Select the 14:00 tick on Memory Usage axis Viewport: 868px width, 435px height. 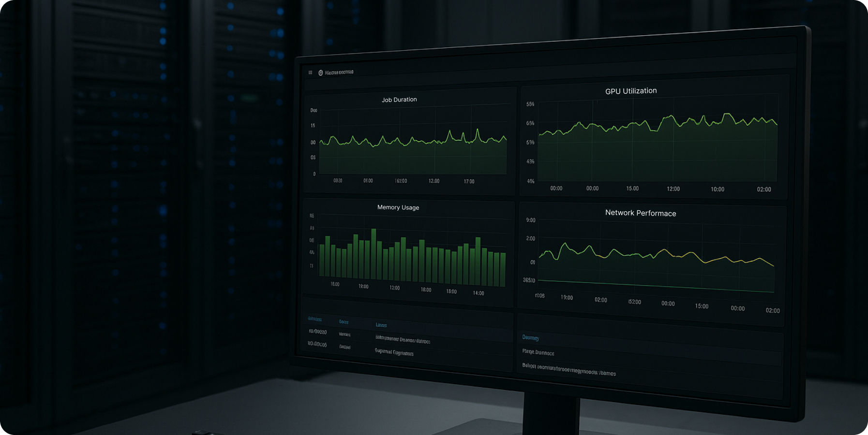pos(478,293)
